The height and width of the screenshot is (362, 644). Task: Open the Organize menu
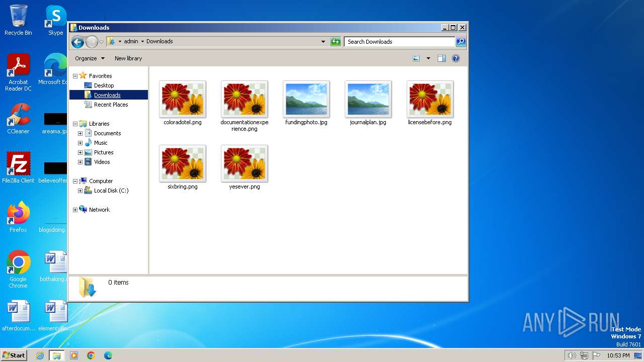[x=90, y=58]
